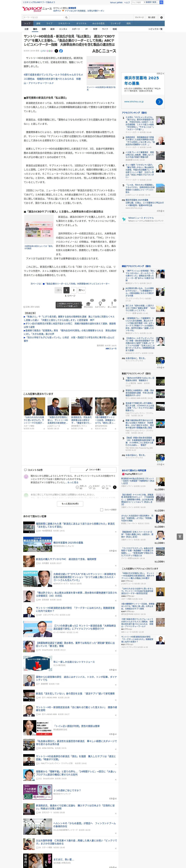
Task: Click the blue arrow in 横浜市営墓地 ad
Action: [159, 101]
